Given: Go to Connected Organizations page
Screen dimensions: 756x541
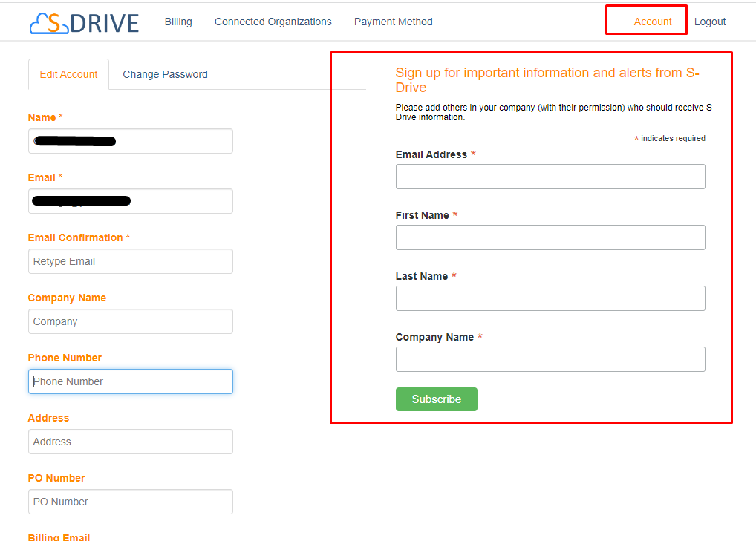Looking at the screenshot, I should tap(273, 22).
